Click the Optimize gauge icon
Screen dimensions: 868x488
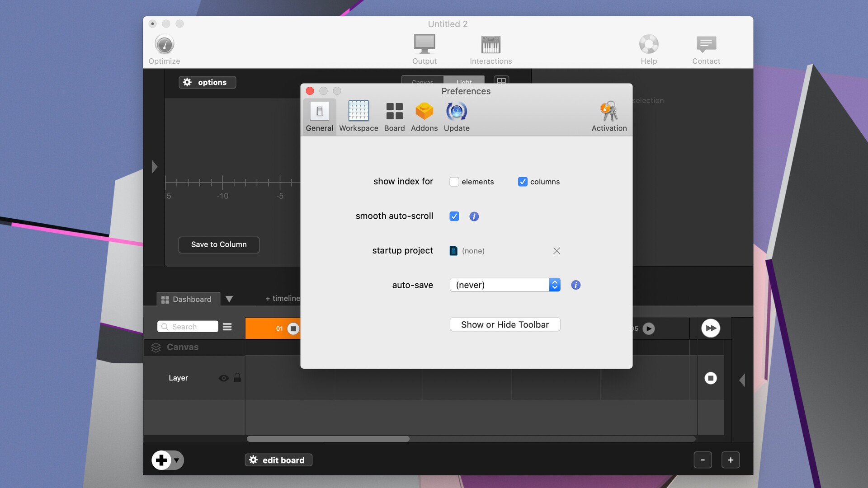click(164, 45)
